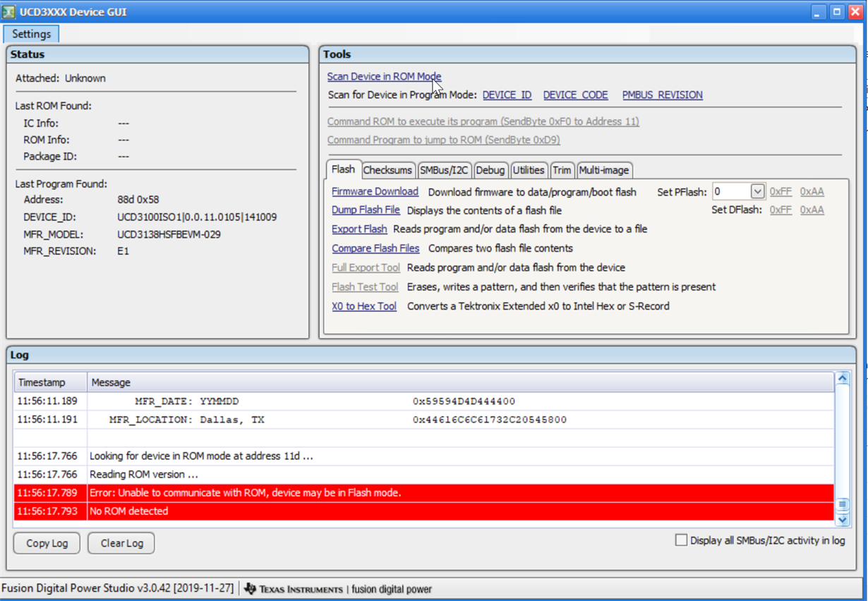
Task: Select the Trim tab
Action: [562, 170]
